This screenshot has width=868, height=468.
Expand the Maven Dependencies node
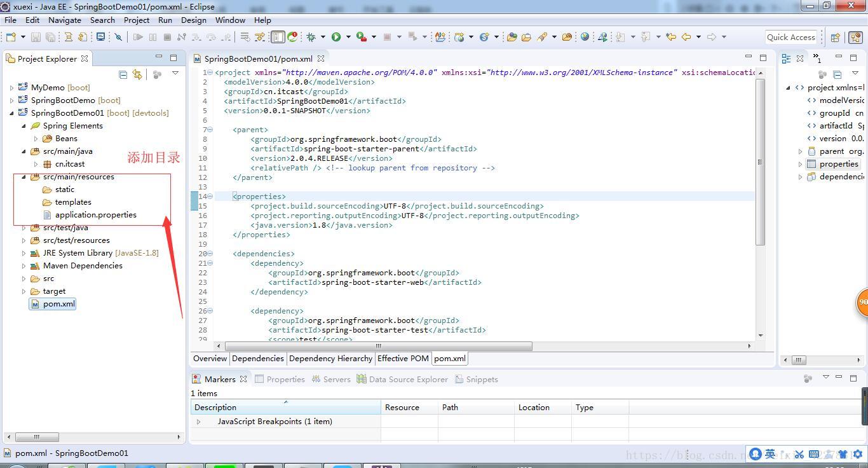(x=24, y=266)
